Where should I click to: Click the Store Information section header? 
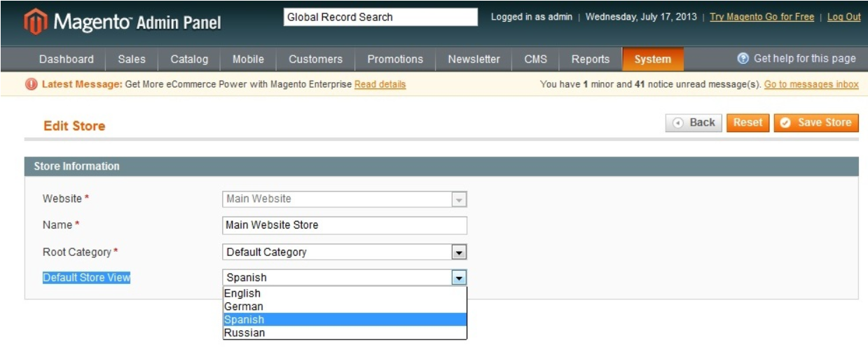[x=441, y=166]
